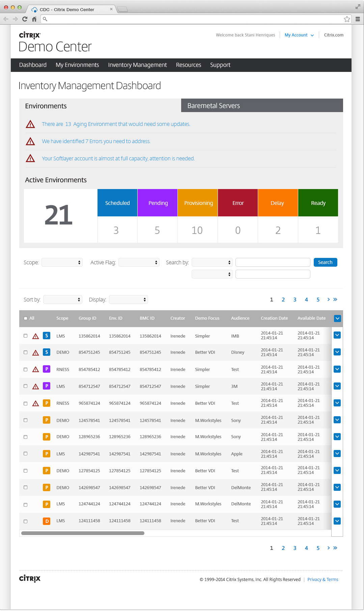Click the blue Search button

click(x=325, y=262)
